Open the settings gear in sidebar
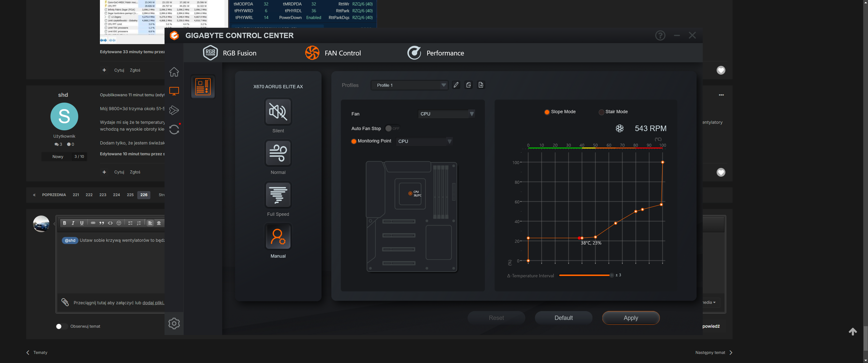The height and width of the screenshot is (363, 868). coord(174,323)
